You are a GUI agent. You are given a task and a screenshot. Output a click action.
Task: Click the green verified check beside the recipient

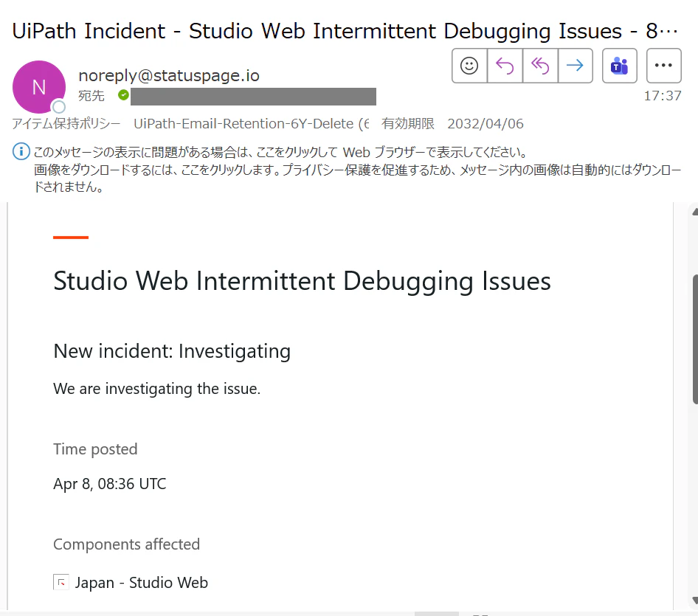point(123,95)
